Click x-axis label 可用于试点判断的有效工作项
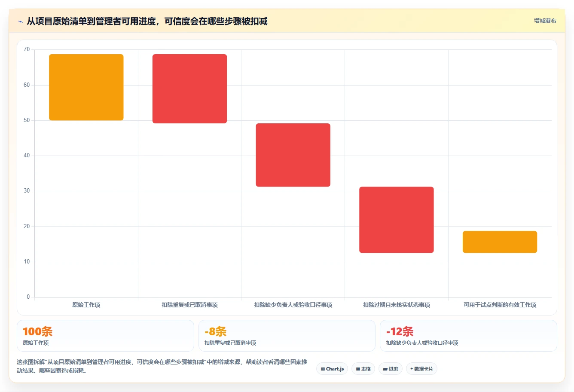Viewport: 574px width, 392px height. pos(500,305)
